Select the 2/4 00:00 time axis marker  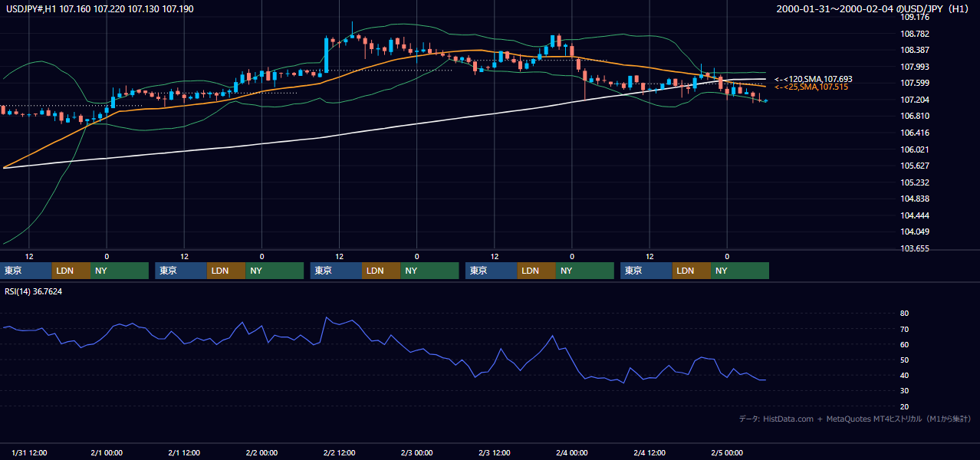click(571, 452)
